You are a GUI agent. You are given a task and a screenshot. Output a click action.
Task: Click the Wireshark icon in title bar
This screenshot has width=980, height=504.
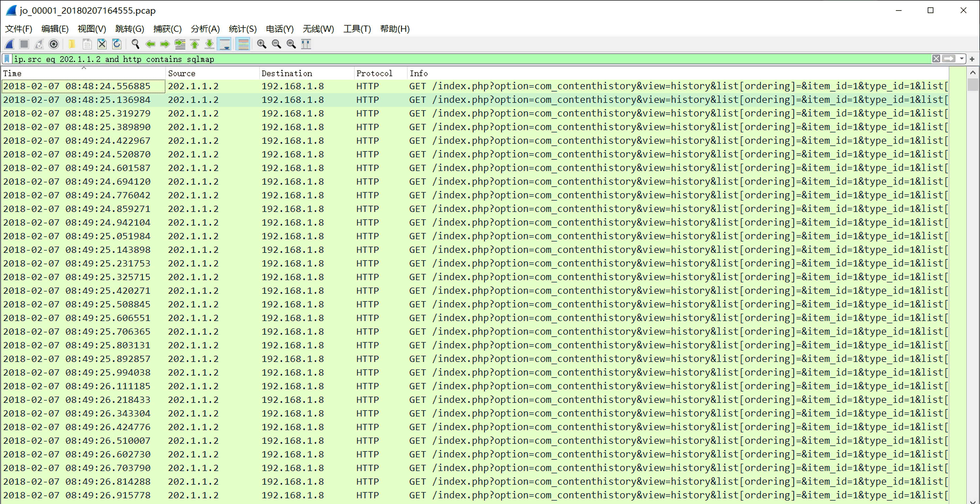click(x=11, y=10)
